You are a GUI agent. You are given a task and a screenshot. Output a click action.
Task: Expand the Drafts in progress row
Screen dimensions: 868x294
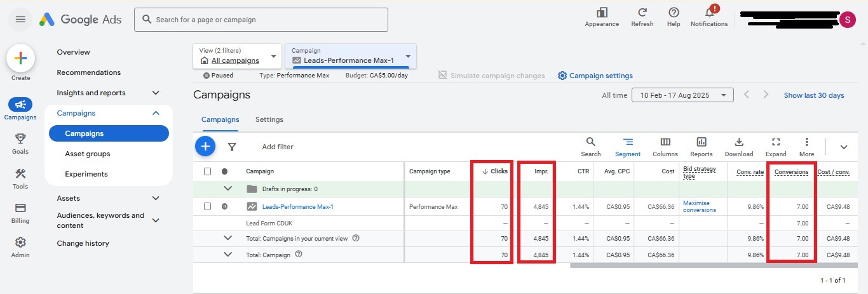pyautogui.click(x=228, y=189)
